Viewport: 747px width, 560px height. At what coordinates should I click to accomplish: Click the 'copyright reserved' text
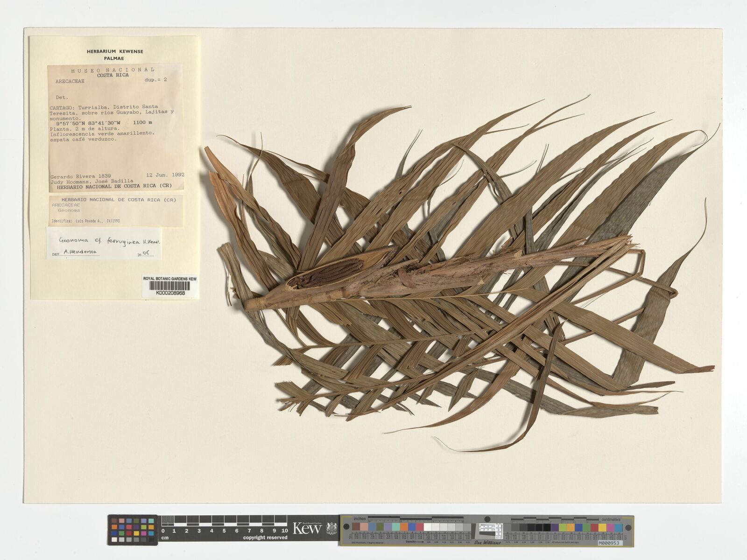click(x=266, y=538)
